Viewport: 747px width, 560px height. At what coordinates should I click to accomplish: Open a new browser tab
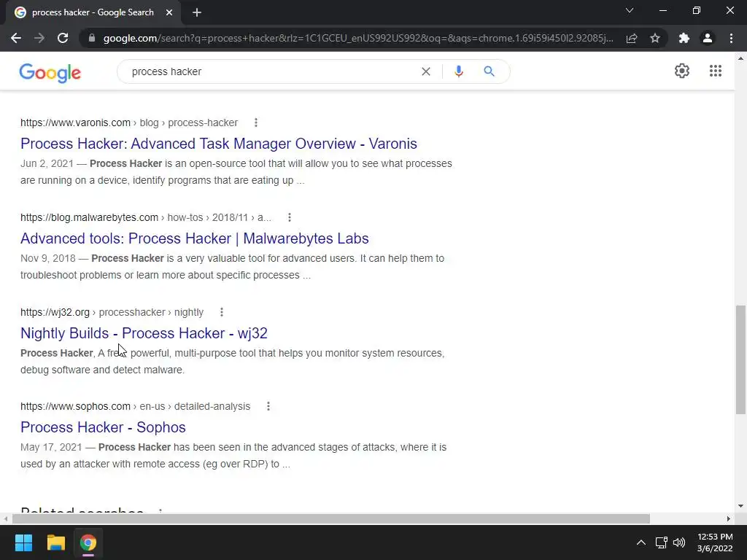[x=197, y=12]
